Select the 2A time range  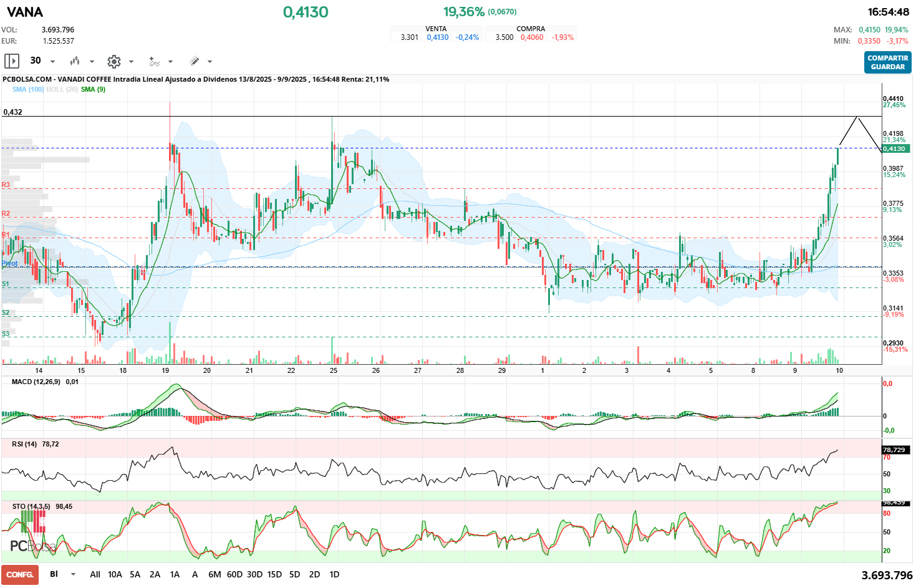155,574
